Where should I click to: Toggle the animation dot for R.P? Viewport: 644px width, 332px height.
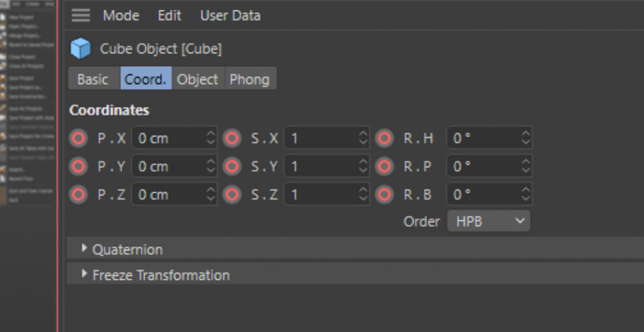click(x=385, y=166)
